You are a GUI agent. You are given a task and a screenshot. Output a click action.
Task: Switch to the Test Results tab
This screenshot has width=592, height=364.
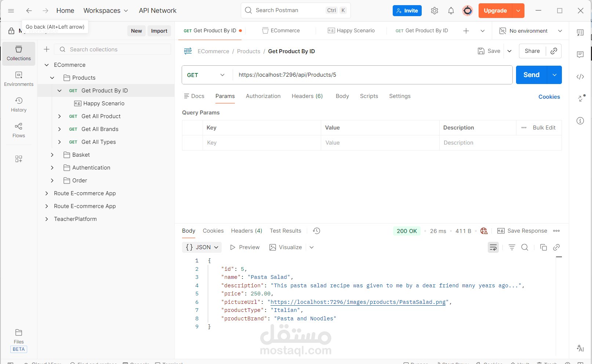(x=286, y=231)
